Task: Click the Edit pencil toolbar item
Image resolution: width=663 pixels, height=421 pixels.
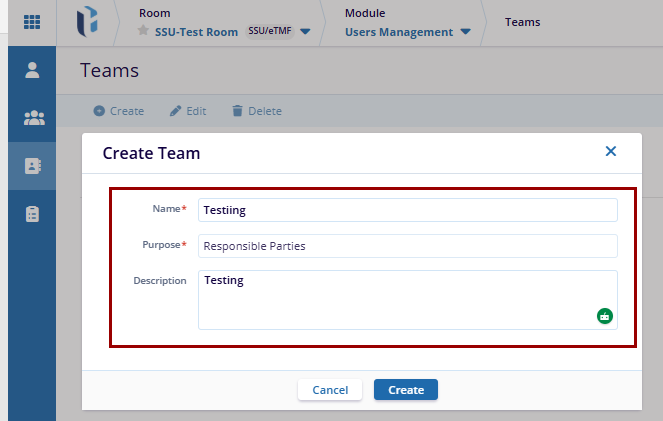Action: pos(187,111)
